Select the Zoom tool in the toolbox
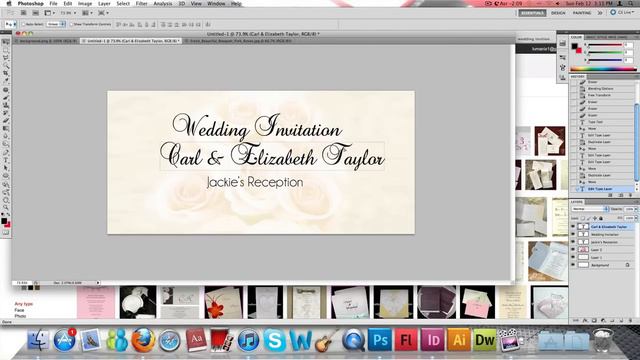This screenshot has height=360, width=640. (x=6, y=207)
